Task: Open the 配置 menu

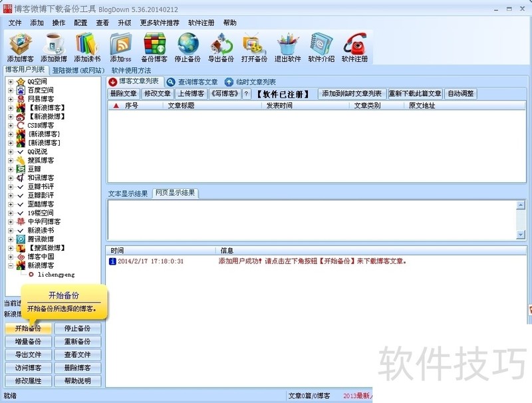Action: coord(80,23)
